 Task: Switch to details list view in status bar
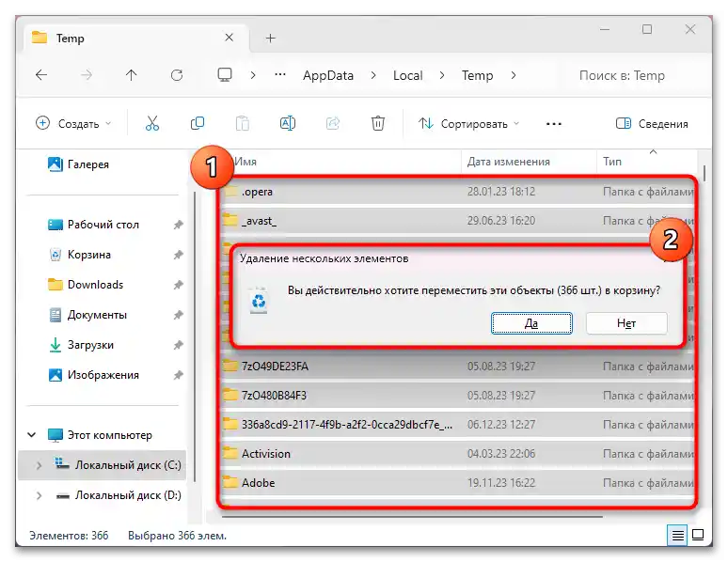pyautogui.click(x=677, y=536)
